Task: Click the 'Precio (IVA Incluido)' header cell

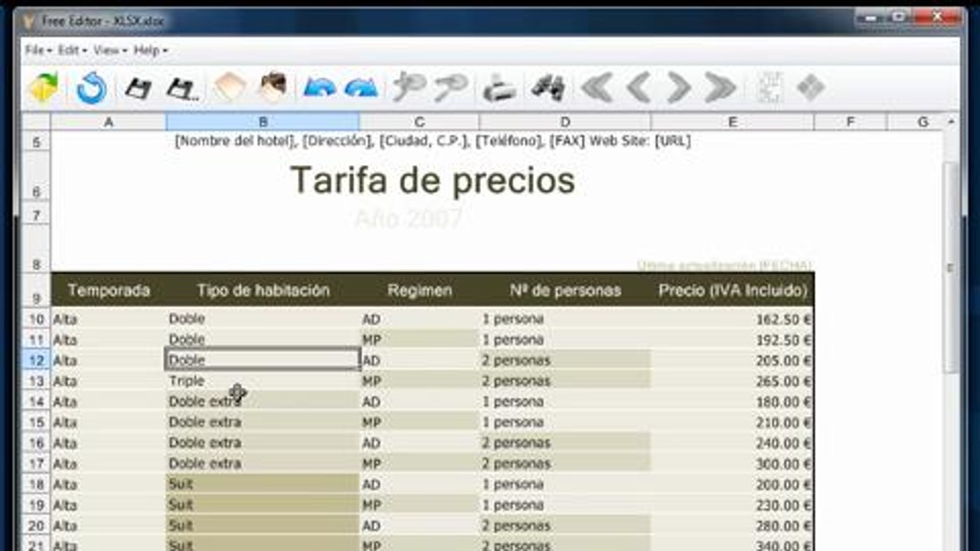Action: point(733,291)
